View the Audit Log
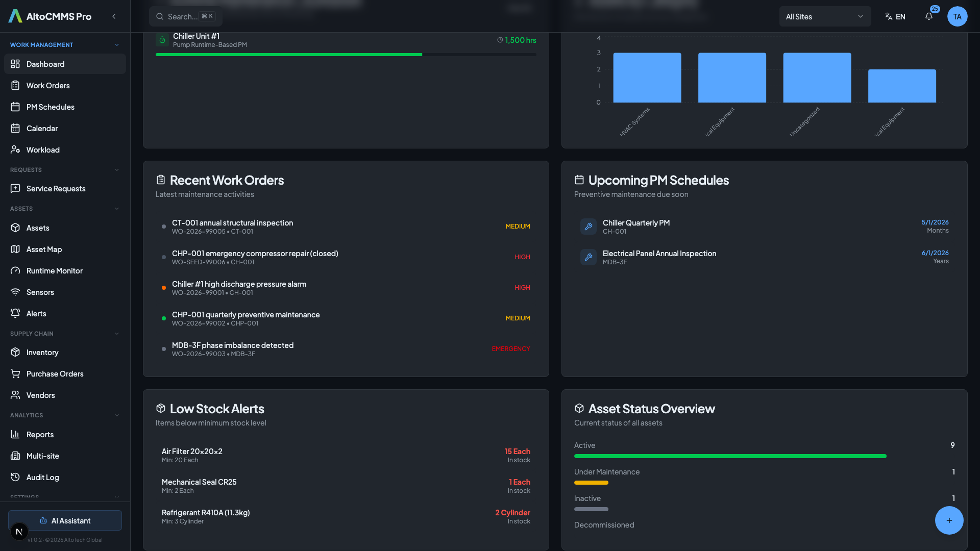 click(x=42, y=477)
